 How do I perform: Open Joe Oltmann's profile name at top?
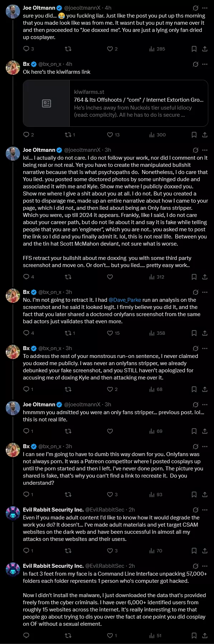click(39, 8)
